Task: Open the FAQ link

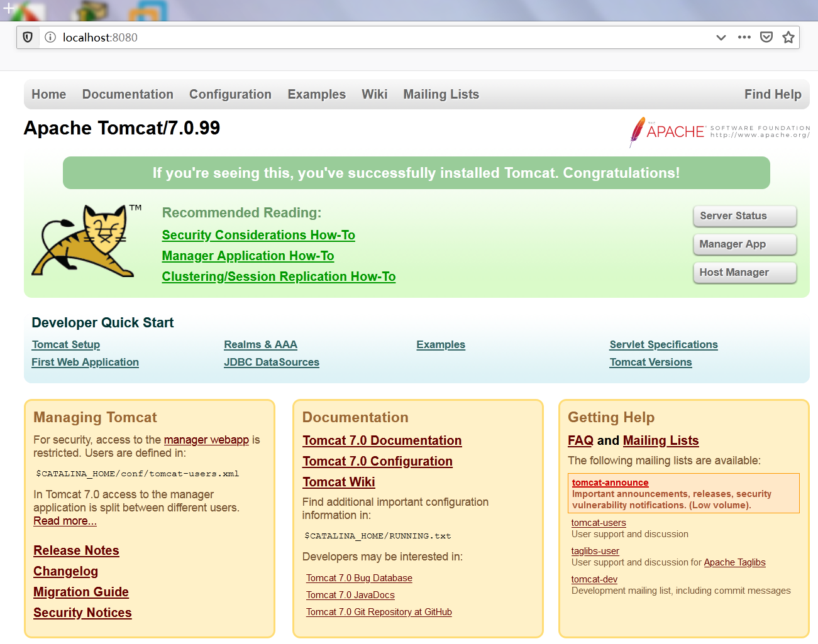Action: [x=580, y=440]
